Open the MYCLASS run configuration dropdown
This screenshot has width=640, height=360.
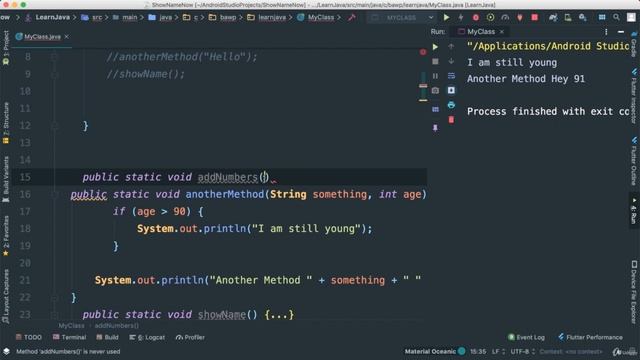pos(401,18)
